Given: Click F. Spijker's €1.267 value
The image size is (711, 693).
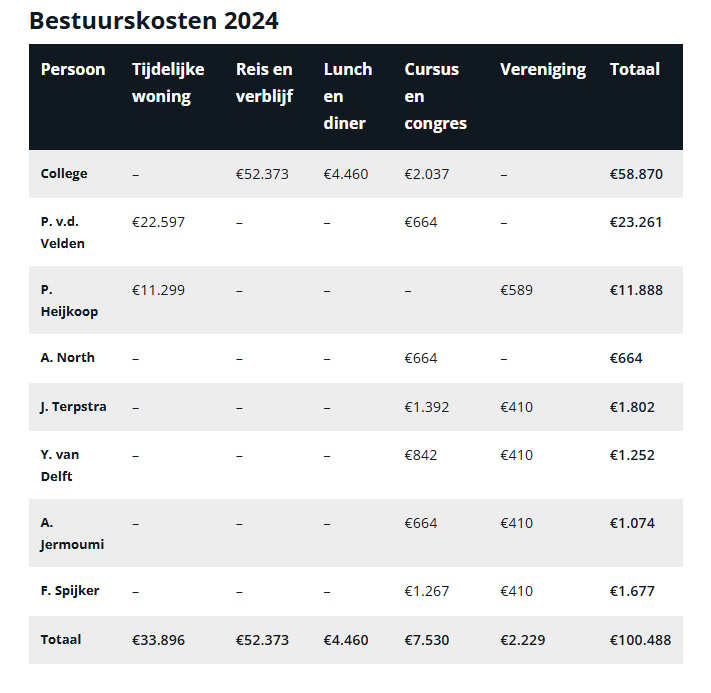Looking at the screenshot, I should click(x=427, y=591).
